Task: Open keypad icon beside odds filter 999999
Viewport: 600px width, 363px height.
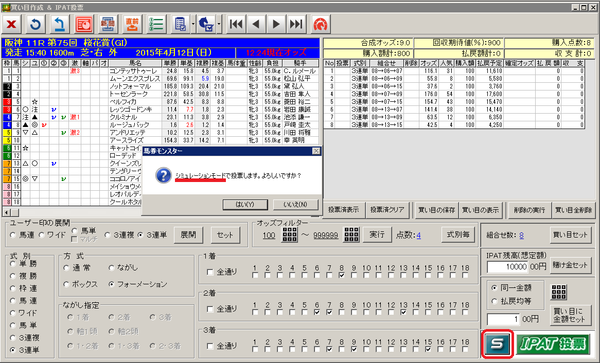Action: coord(351,234)
